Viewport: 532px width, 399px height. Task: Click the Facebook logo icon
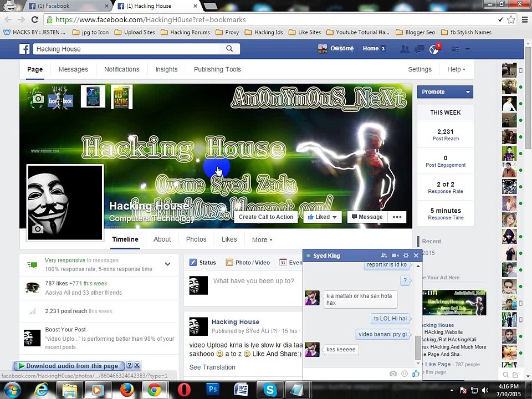[x=24, y=49]
